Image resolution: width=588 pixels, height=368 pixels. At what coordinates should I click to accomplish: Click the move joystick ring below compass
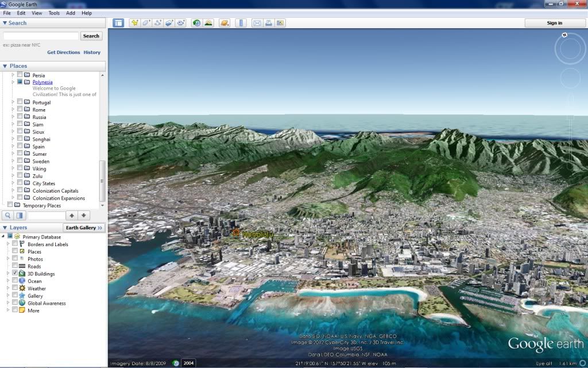pos(570,78)
